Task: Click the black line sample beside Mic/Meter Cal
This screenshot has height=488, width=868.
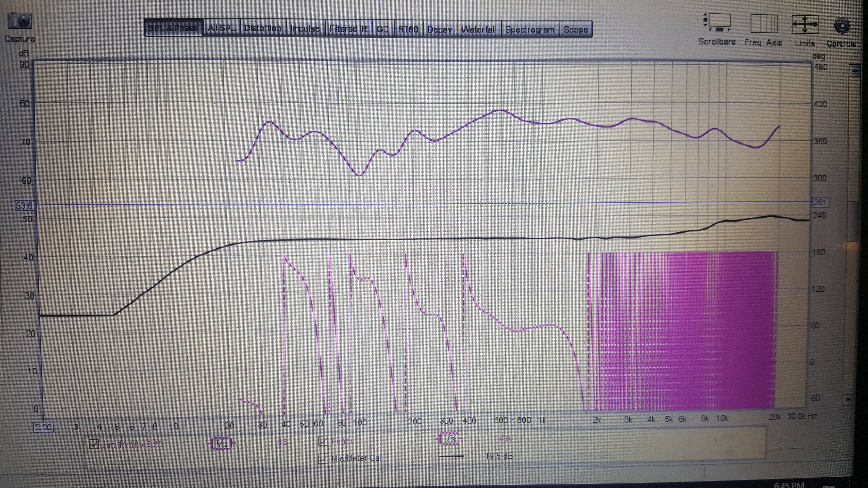Action: click(451, 456)
